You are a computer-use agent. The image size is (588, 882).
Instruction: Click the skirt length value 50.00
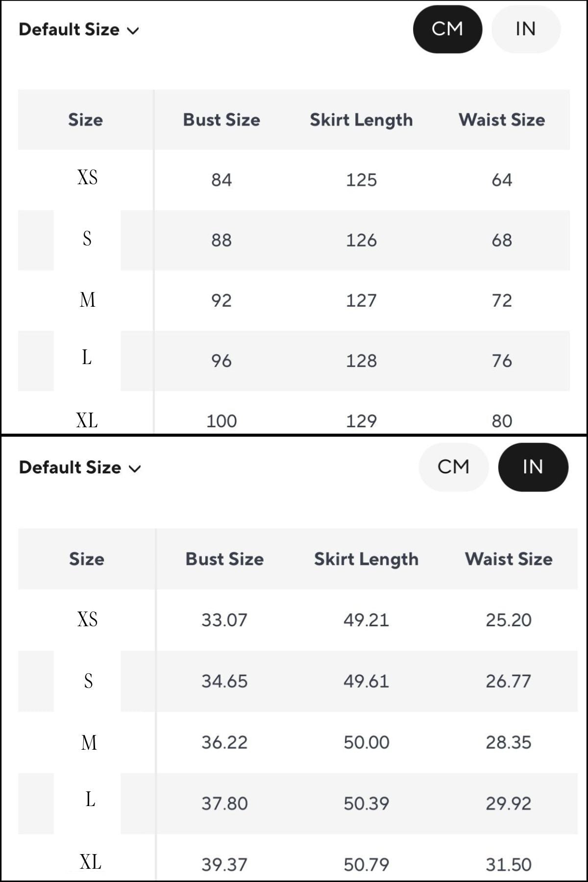pos(366,742)
